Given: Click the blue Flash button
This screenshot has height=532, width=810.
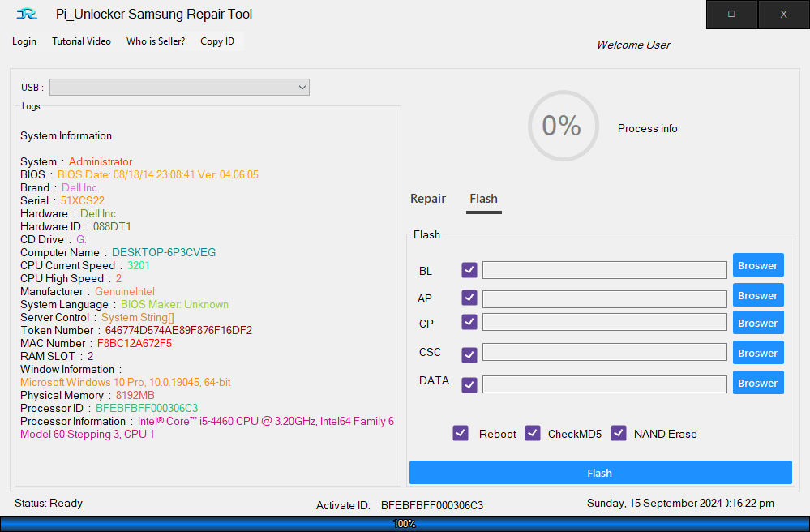Looking at the screenshot, I should (x=600, y=472).
